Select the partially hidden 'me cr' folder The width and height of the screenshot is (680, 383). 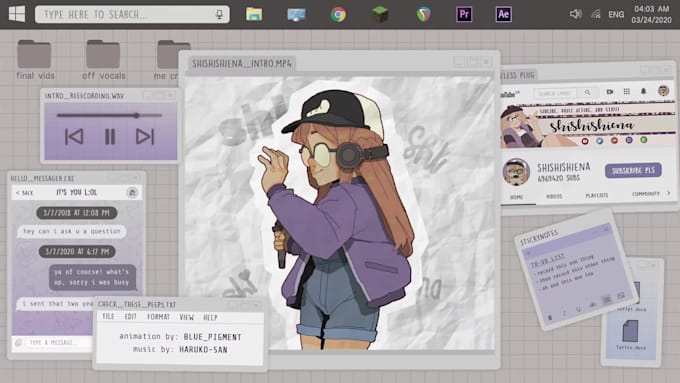[x=167, y=59]
